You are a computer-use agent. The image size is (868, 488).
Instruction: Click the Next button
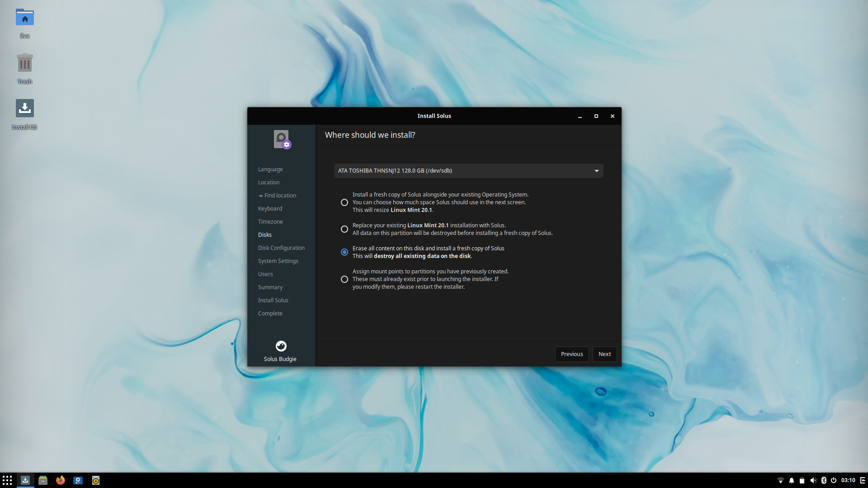(x=604, y=354)
